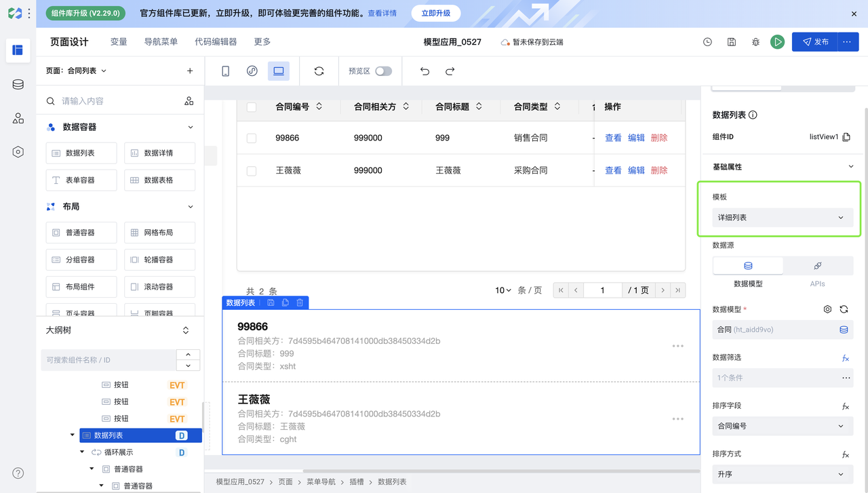Click the 立即升级 button
This screenshot has height=493, width=868.
(x=436, y=14)
